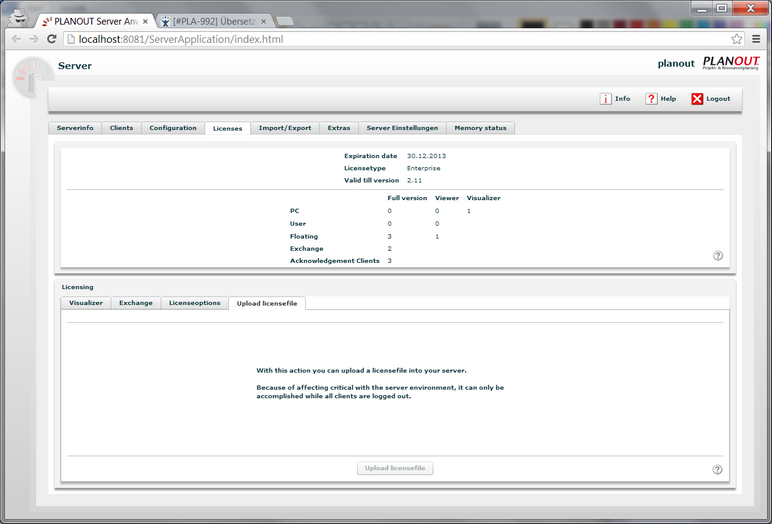
Task: Click the Info icon in header bar
Action: tap(605, 99)
